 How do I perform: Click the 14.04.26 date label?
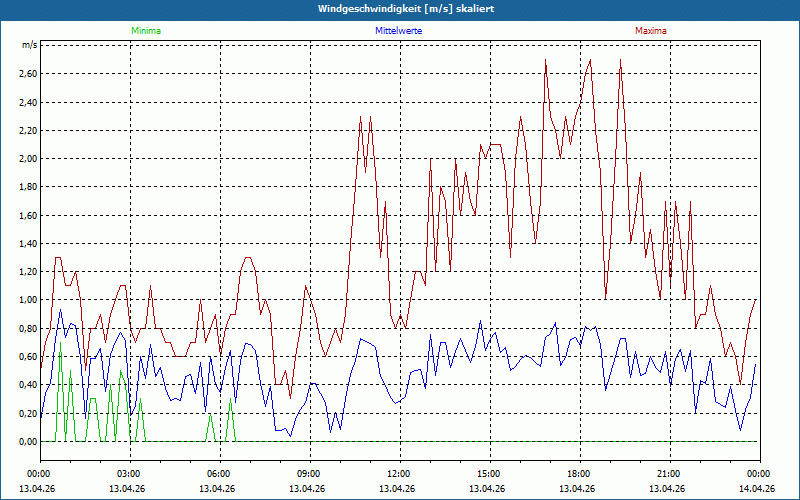point(758,489)
